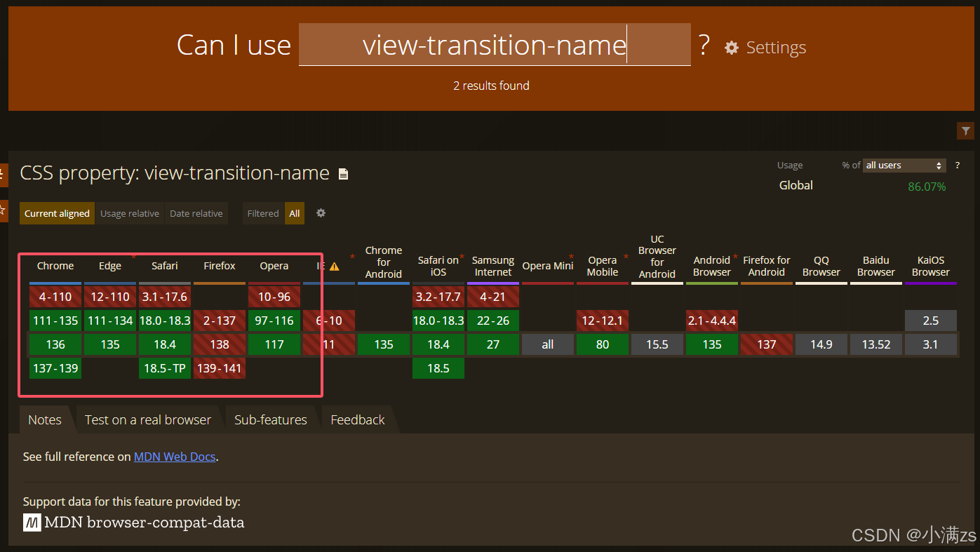
Task: Click Samsung Internet header
Action: pyautogui.click(x=493, y=266)
